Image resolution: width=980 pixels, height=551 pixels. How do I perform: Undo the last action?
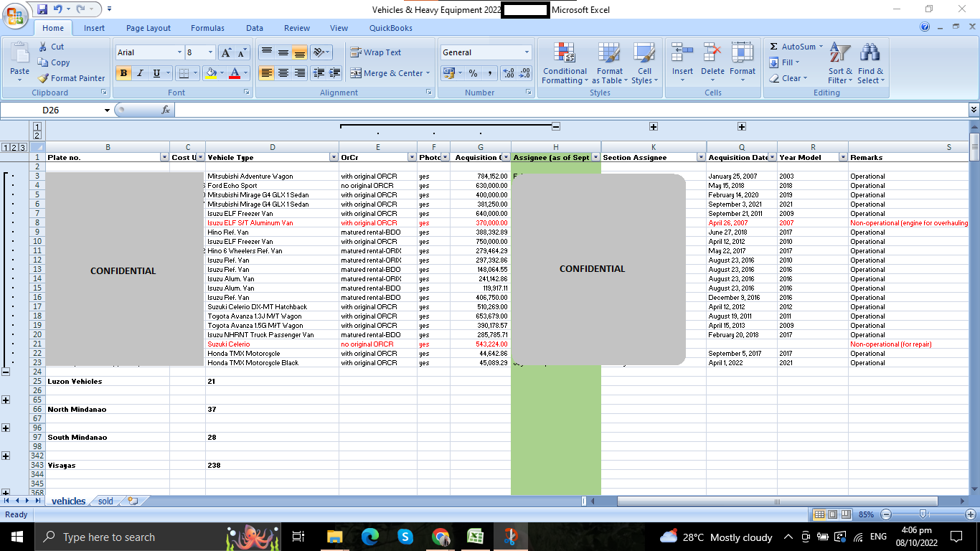coord(57,9)
